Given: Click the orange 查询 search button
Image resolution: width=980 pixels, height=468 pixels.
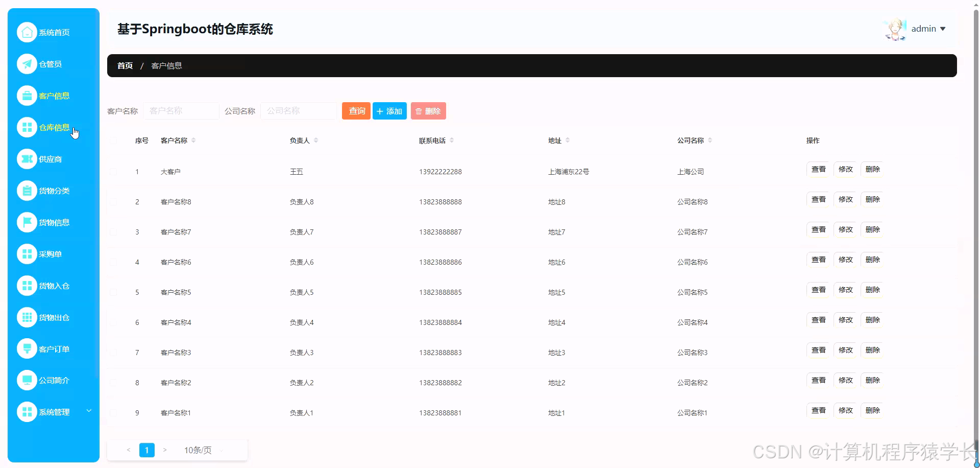Looking at the screenshot, I should (356, 111).
